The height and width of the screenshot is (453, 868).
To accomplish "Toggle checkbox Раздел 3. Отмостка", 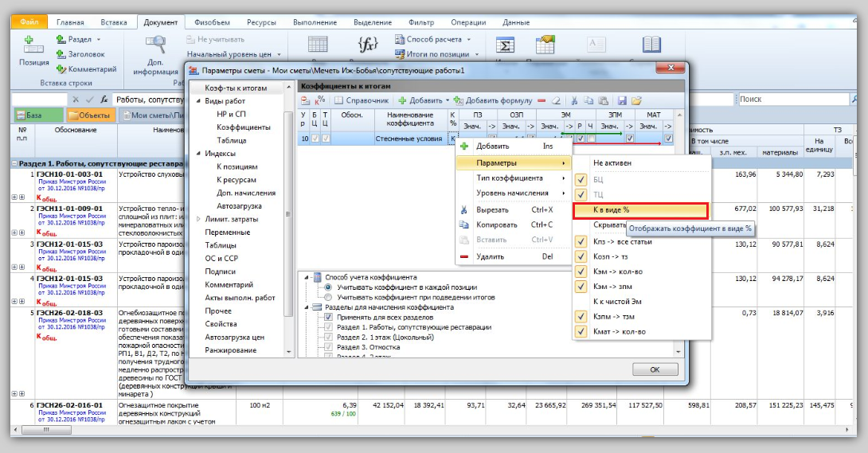I will (x=329, y=347).
